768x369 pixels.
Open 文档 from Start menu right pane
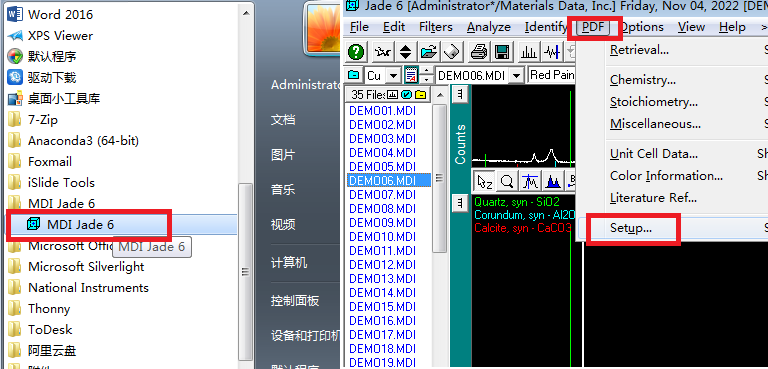point(283,120)
